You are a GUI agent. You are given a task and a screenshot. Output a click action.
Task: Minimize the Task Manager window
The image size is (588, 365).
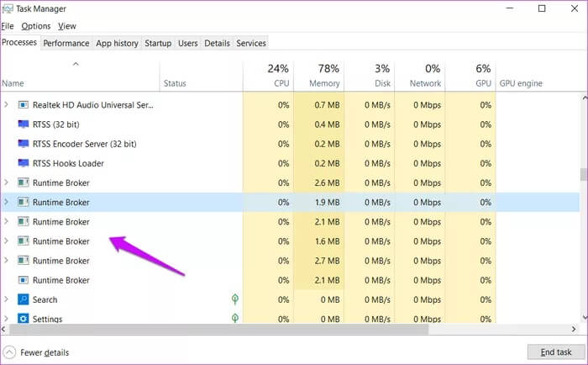(510, 8)
